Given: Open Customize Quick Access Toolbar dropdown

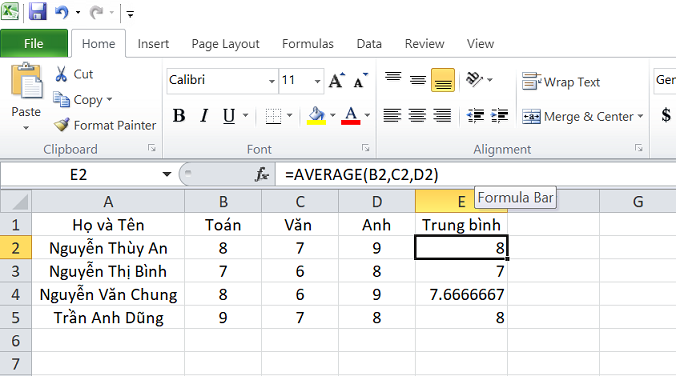Looking at the screenshot, I should click(130, 14).
